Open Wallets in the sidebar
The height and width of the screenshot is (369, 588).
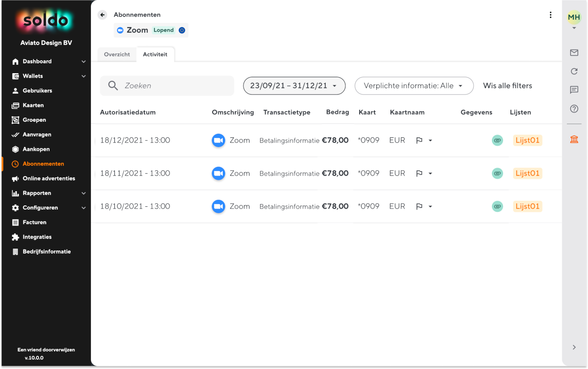(33, 76)
